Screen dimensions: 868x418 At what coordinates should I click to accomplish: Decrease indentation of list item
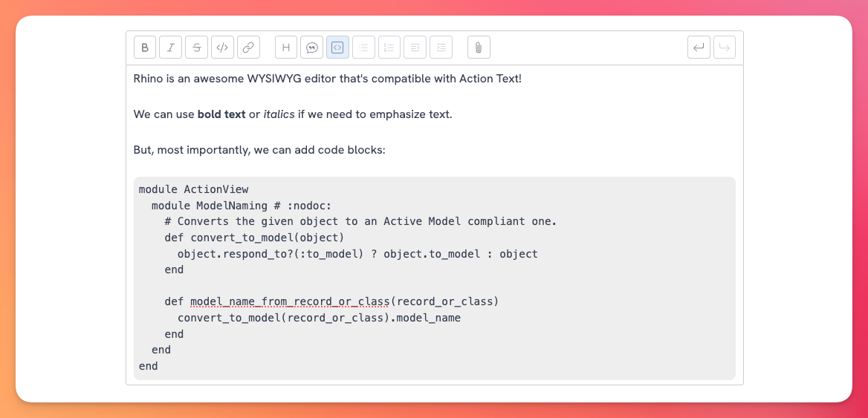click(415, 48)
